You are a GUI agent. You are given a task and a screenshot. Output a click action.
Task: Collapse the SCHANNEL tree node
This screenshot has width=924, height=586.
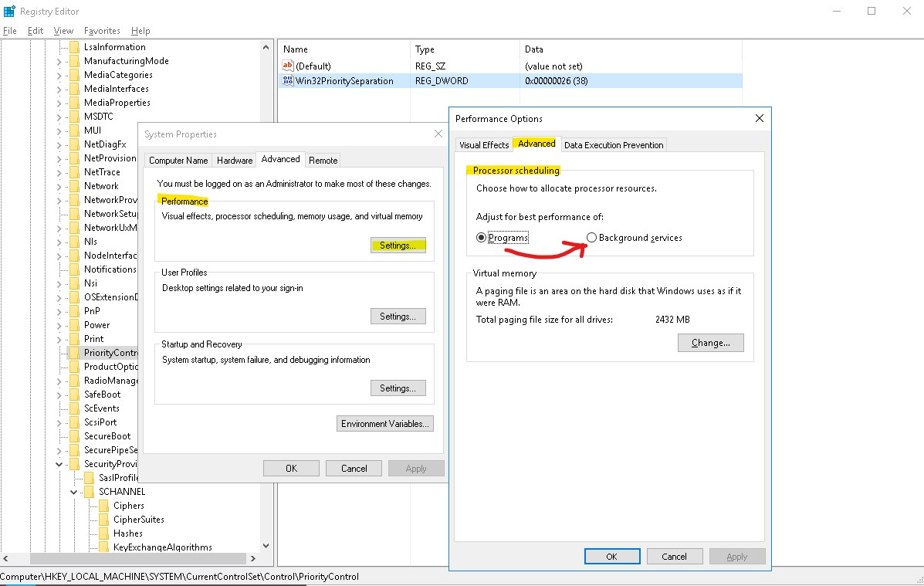pyautogui.click(x=73, y=493)
